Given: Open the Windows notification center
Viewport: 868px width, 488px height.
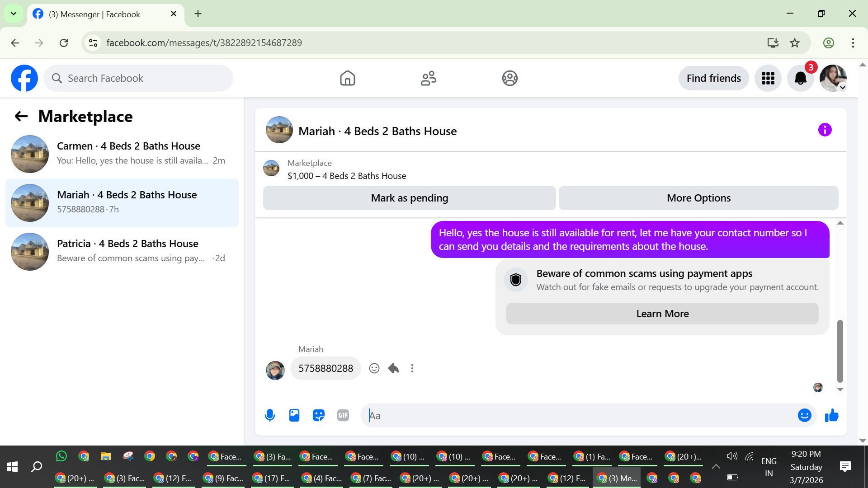Looking at the screenshot, I should [x=845, y=467].
